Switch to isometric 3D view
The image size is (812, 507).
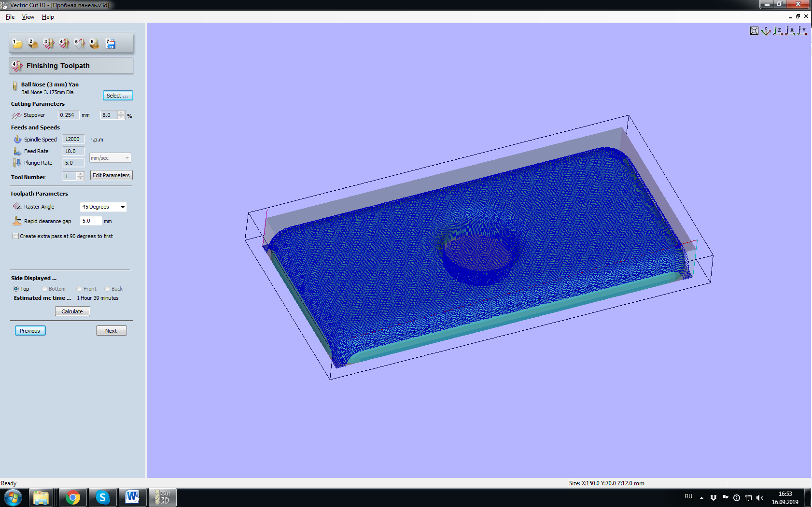coord(766,31)
